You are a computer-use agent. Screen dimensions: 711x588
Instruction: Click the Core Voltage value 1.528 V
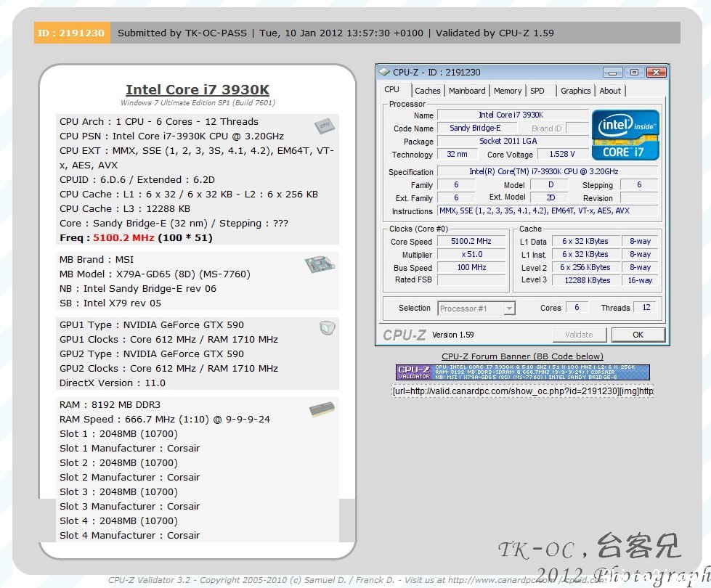[563, 154]
